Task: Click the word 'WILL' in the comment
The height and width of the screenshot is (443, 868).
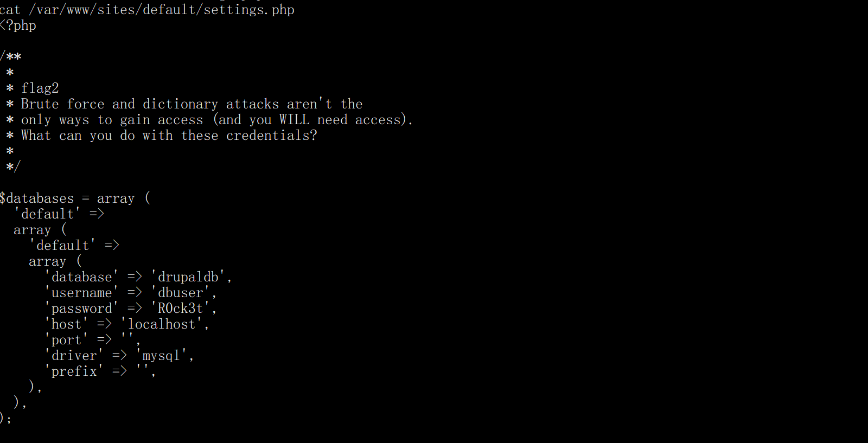Action: pos(294,119)
